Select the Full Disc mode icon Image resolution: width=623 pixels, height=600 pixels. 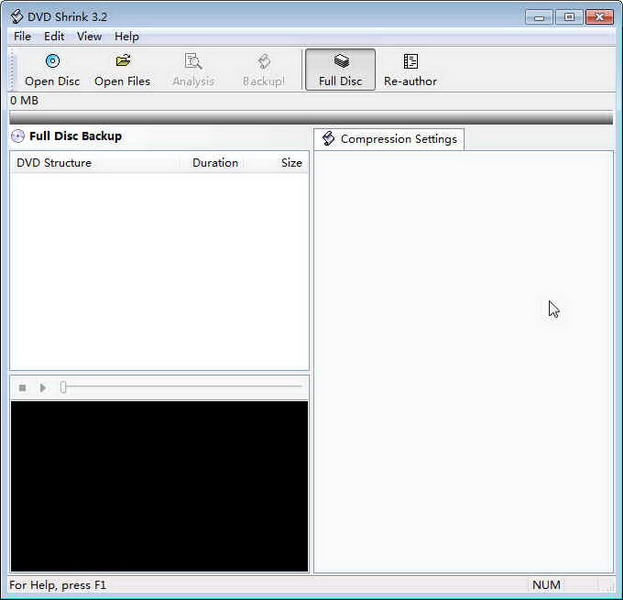(x=341, y=61)
